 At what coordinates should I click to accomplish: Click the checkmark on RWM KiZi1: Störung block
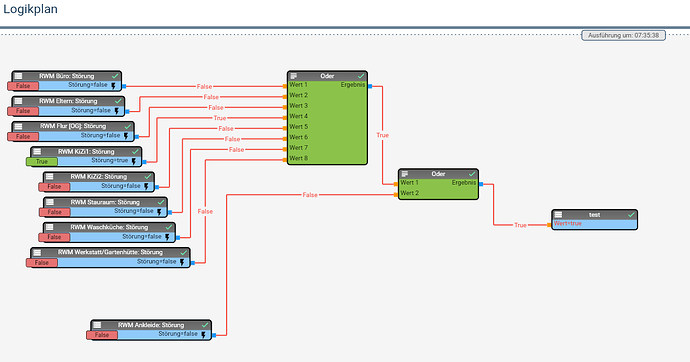[135, 152]
